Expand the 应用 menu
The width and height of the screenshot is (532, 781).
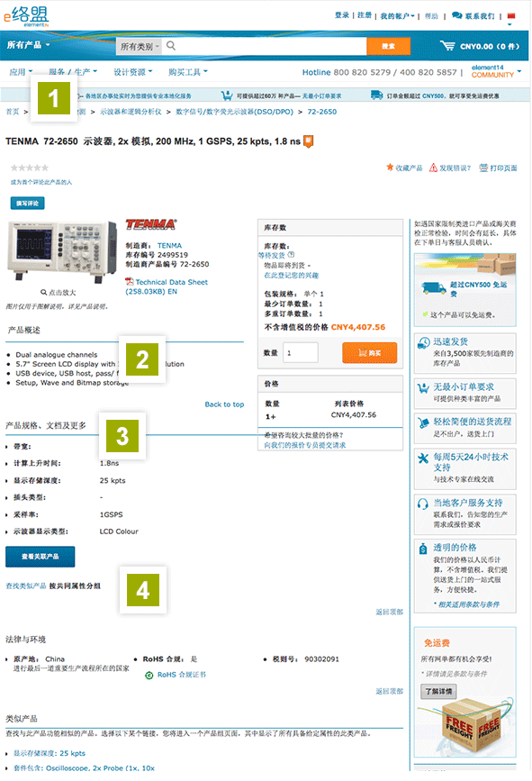21,72
